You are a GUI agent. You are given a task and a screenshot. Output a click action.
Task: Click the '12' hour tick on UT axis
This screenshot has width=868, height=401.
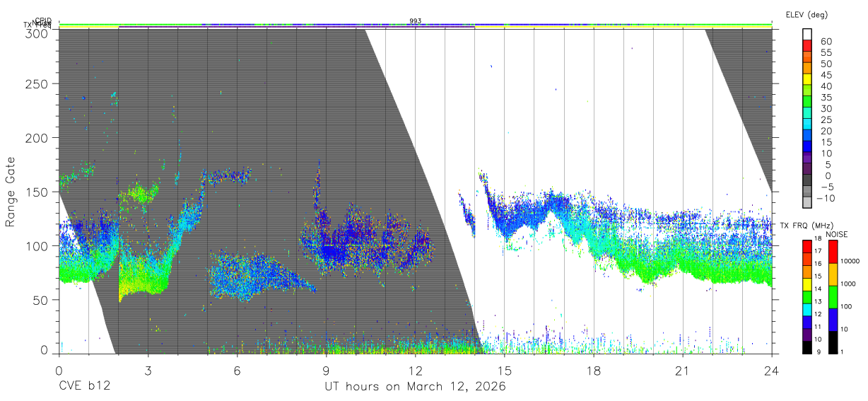[415, 371]
